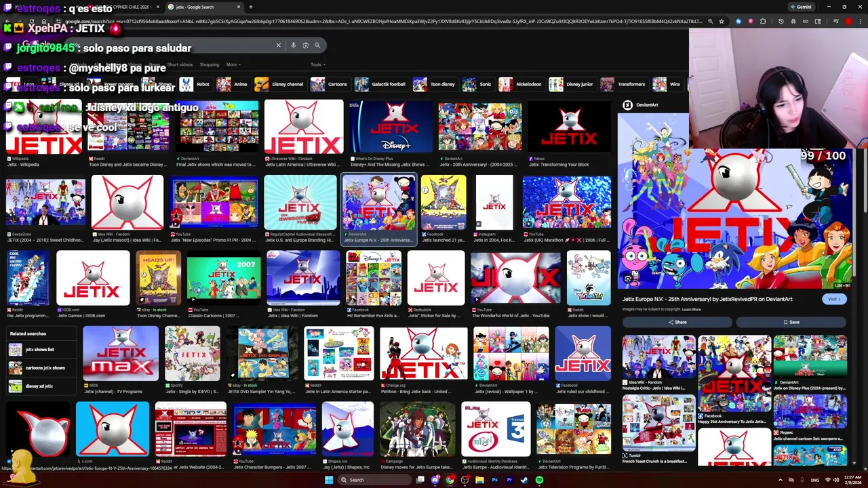Click the taskbar Search box

point(375,480)
